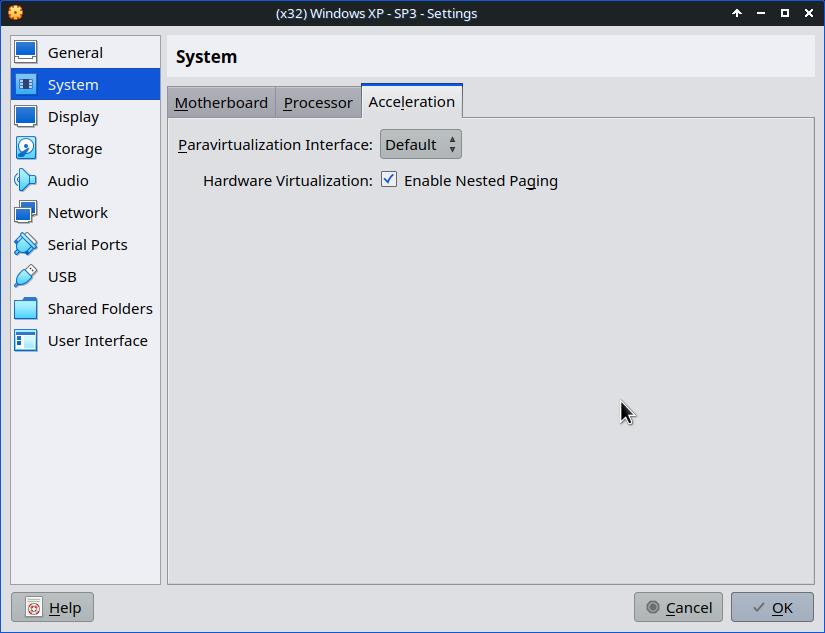Image resolution: width=825 pixels, height=633 pixels.
Task: Click the lifebuoy icon on Help button
Action: tap(34, 608)
